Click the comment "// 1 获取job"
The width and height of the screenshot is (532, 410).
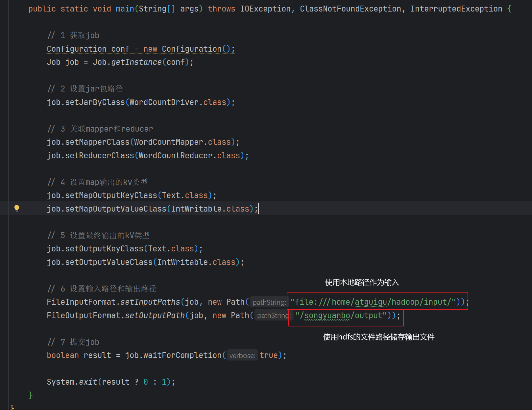coord(73,36)
